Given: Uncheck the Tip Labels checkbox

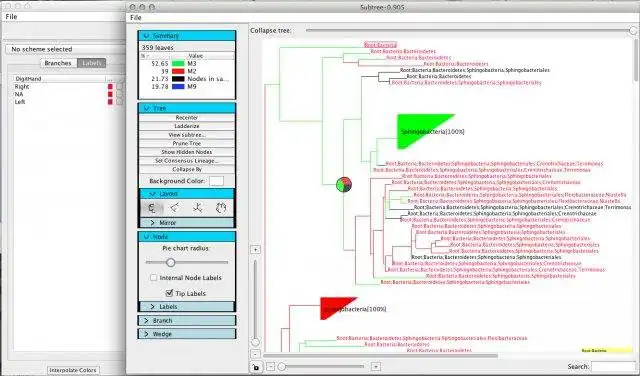Looking at the screenshot, I should [169, 293].
